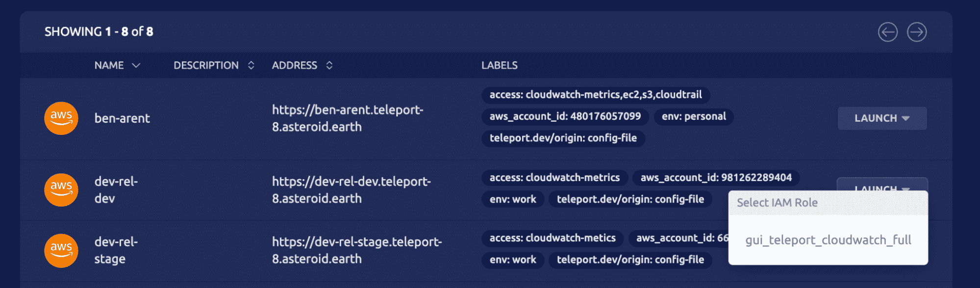Click the AWS icon for dev-rel-stage
The width and height of the screenshot is (980, 288).
coord(61,250)
